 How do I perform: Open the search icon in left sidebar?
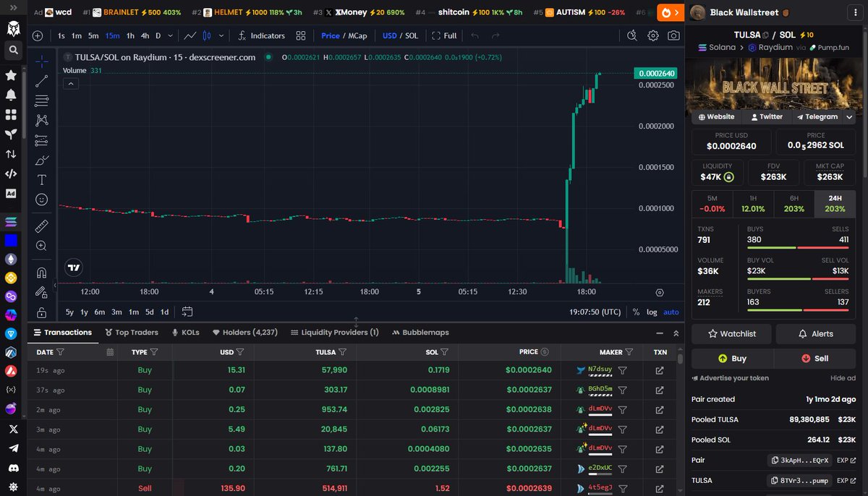[x=12, y=50]
